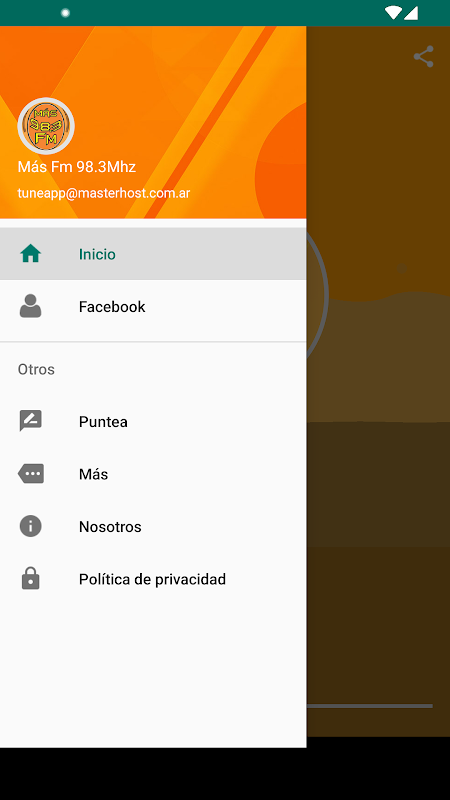Click the volume slider bar behind drawer
Image resolution: width=450 pixels, height=800 pixels.
pos(370,706)
